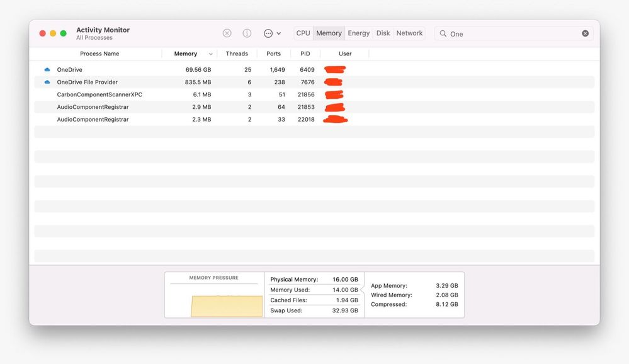
Task: Click the 69.56 GB memory value
Action: click(198, 69)
